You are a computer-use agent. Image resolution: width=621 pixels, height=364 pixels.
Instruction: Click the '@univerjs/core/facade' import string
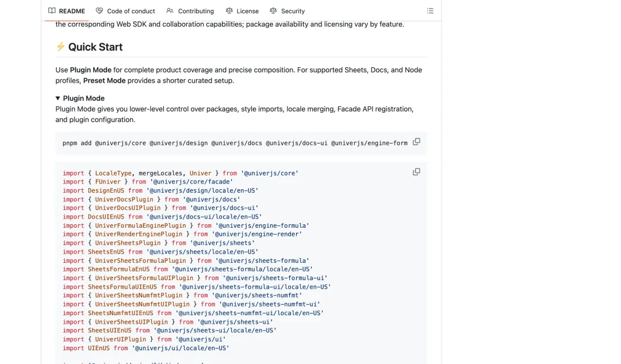(191, 182)
